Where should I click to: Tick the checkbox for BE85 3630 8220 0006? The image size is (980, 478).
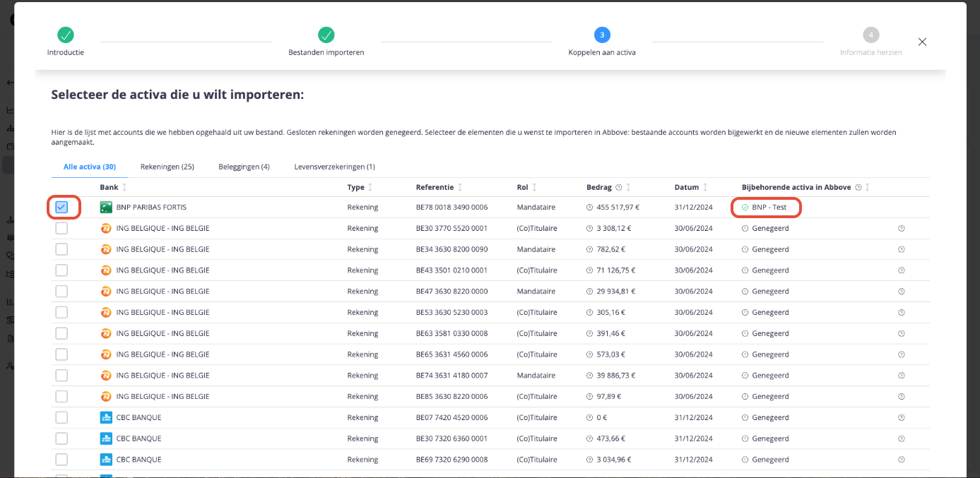pos(61,396)
